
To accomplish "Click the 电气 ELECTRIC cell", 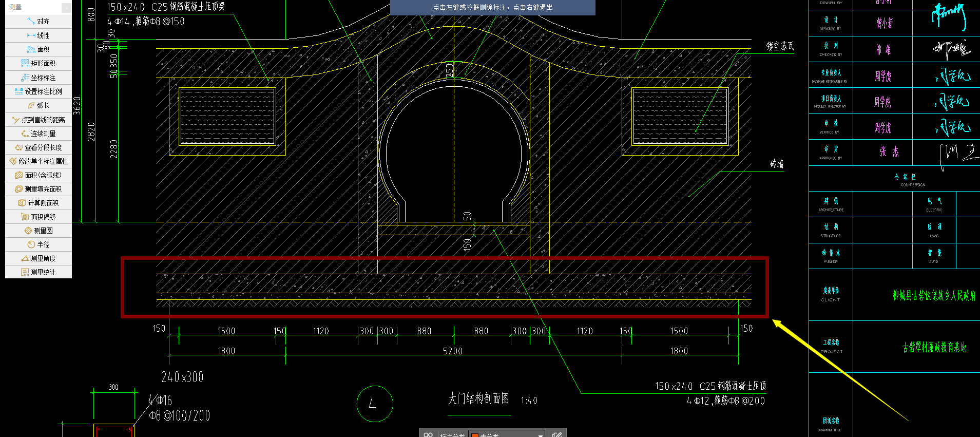I will click(934, 204).
